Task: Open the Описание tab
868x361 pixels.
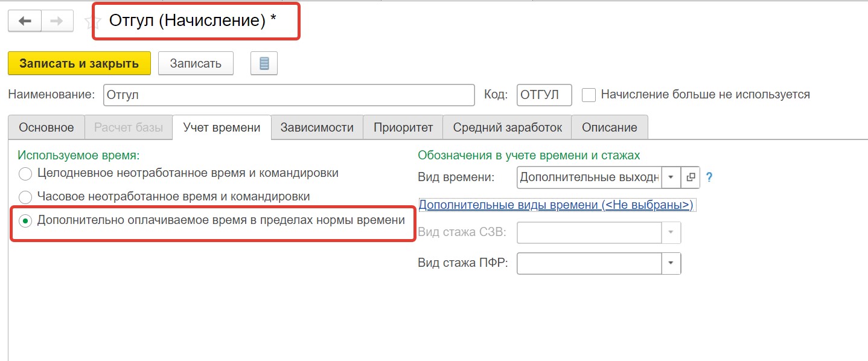Action: 610,127
